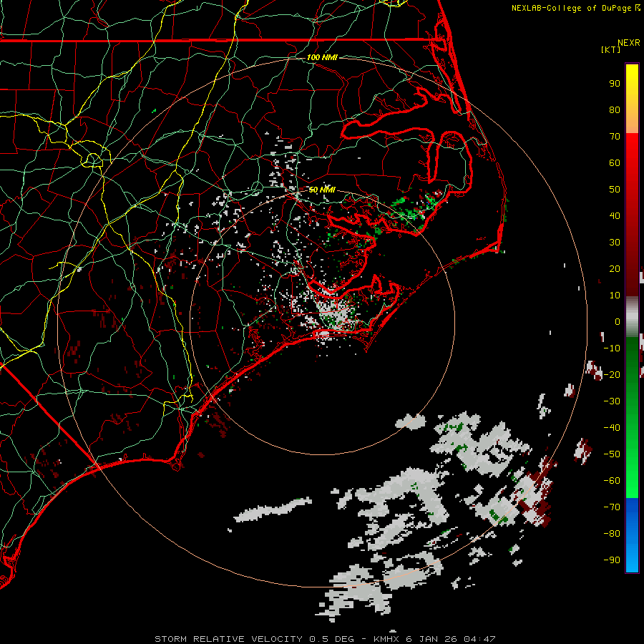Click the -90 scale value
Viewport: 644px width, 644px height.
tap(612, 560)
